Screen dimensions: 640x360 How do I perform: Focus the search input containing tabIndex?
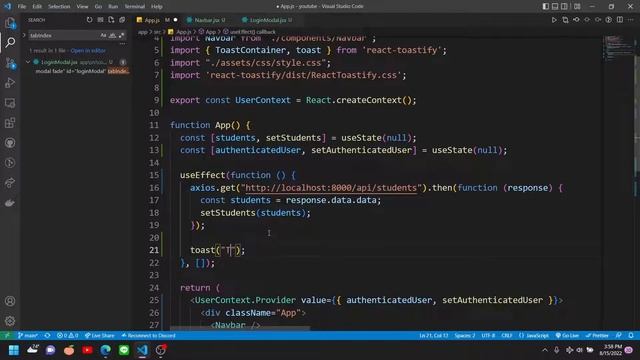pyautogui.click(x=63, y=36)
